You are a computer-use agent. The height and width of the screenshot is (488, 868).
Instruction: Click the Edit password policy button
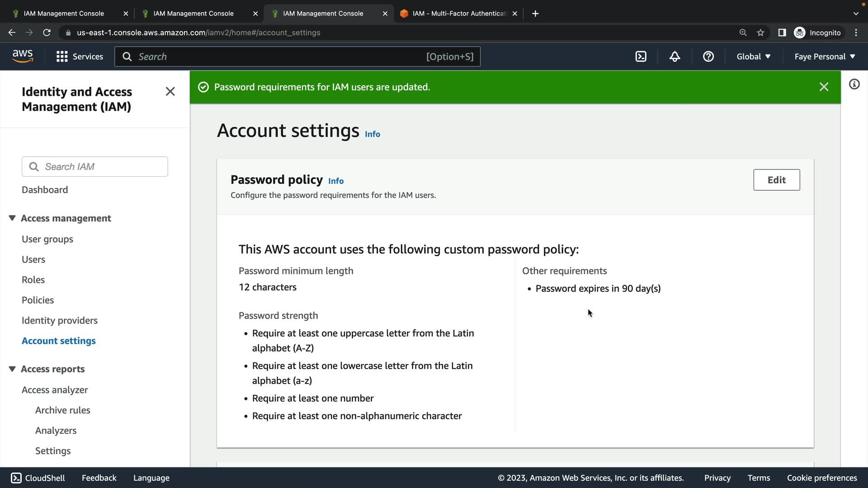click(776, 180)
